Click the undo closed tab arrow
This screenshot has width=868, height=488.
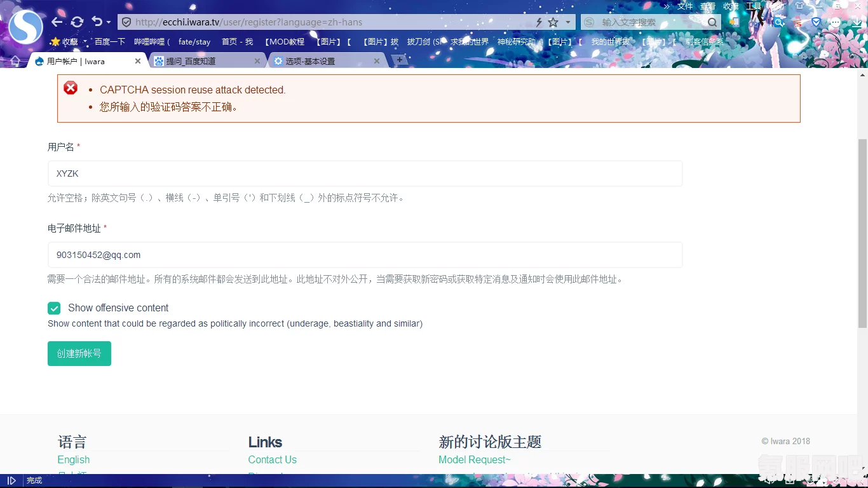pyautogui.click(x=97, y=22)
